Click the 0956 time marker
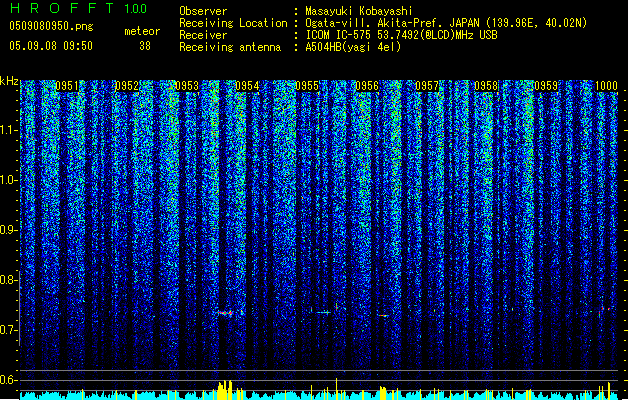 click(x=367, y=86)
